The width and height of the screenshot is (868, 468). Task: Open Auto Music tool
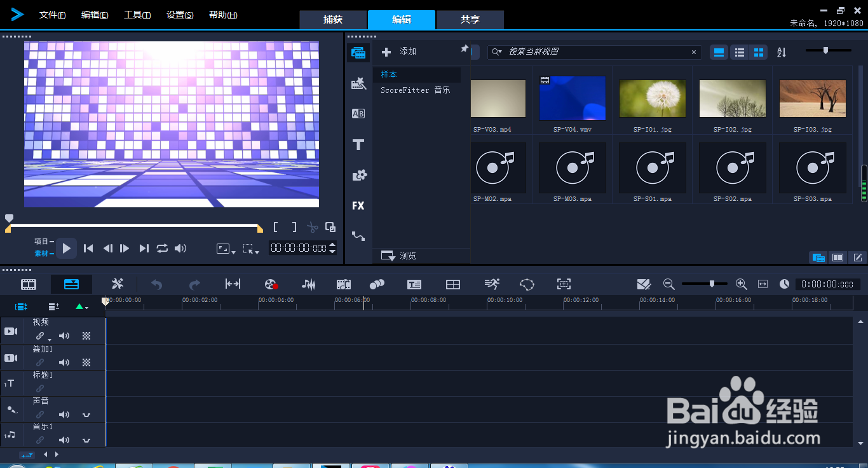344,284
